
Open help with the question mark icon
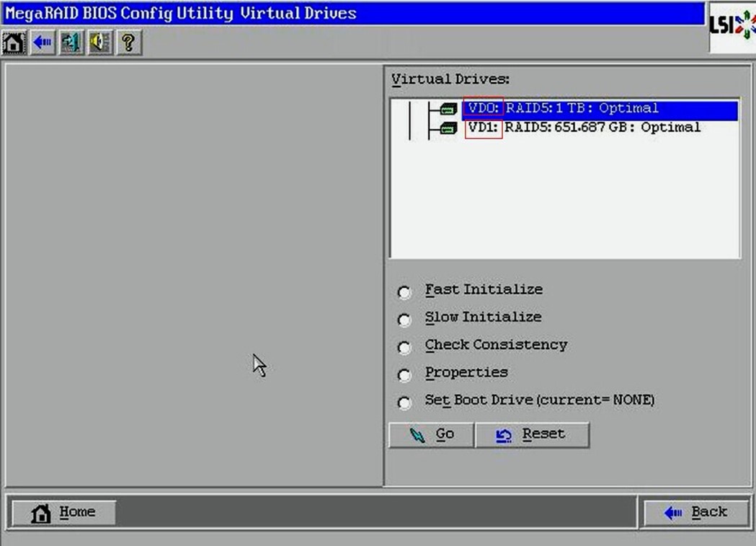128,43
